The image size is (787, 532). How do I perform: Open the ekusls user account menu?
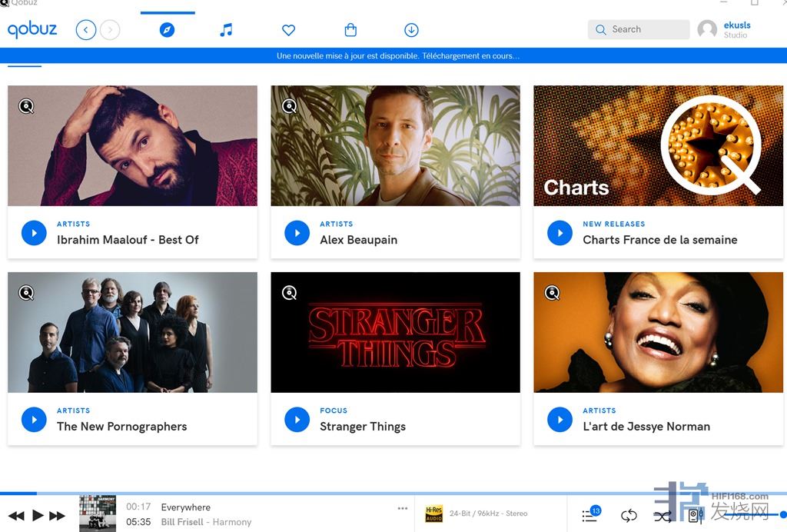click(724, 29)
